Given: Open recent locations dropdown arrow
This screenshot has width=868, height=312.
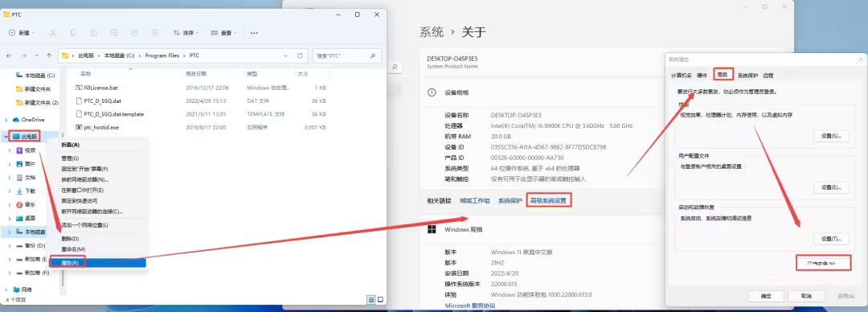Looking at the screenshot, I should point(36,55).
